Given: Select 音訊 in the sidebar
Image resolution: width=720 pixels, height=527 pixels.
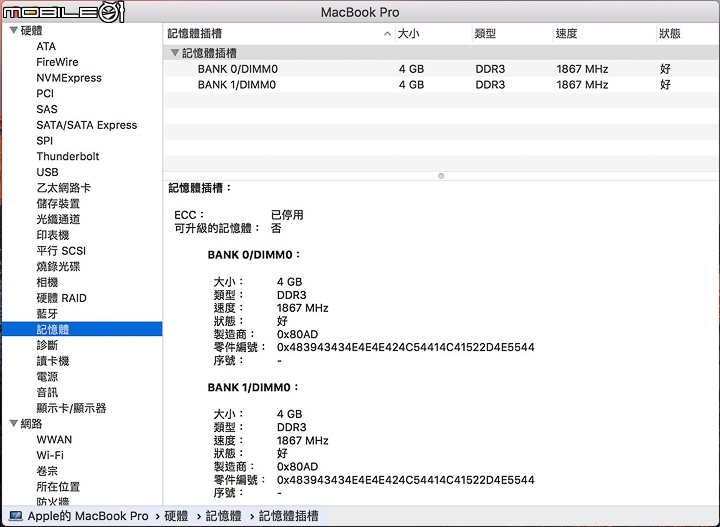Looking at the screenshot, I should tap(47, 392).
